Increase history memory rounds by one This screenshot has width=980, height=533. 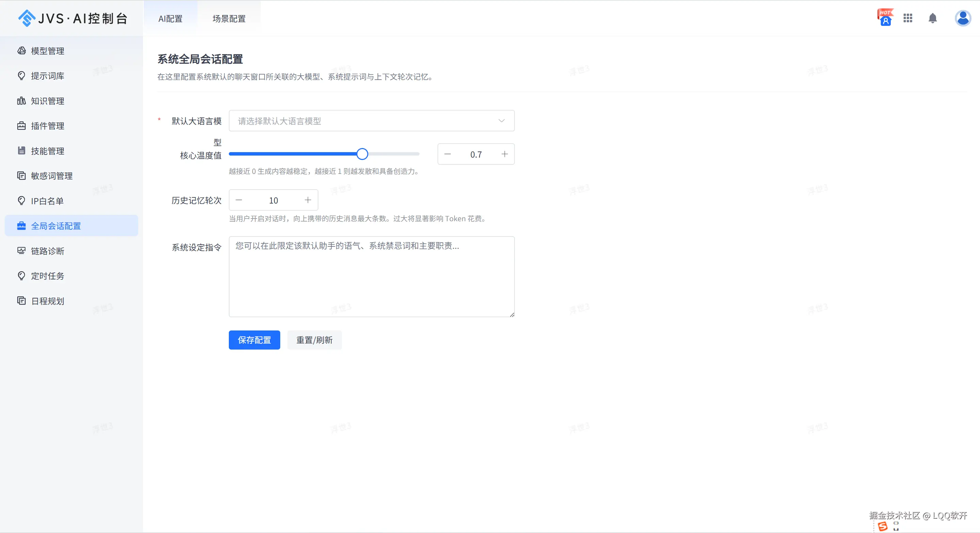tap(308, 200)
